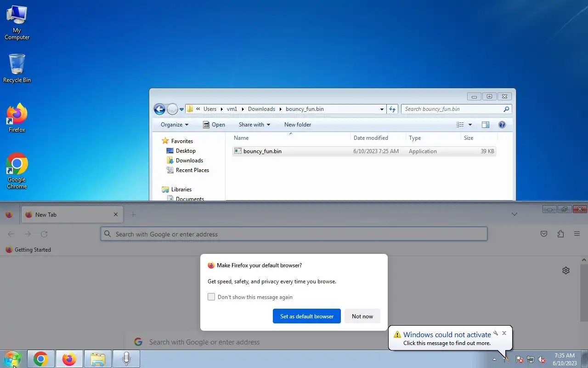Click the Explorer search magnifier icon
The image size is (588, 368).
coord(506,109)
